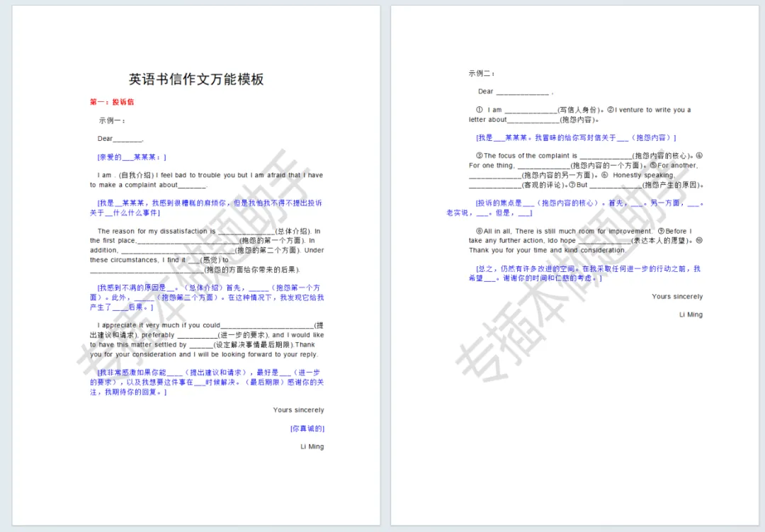Viewport: 765px width, 532px height.
Task: Click the line starting 'For one thing,'
Action: point(584,166)
